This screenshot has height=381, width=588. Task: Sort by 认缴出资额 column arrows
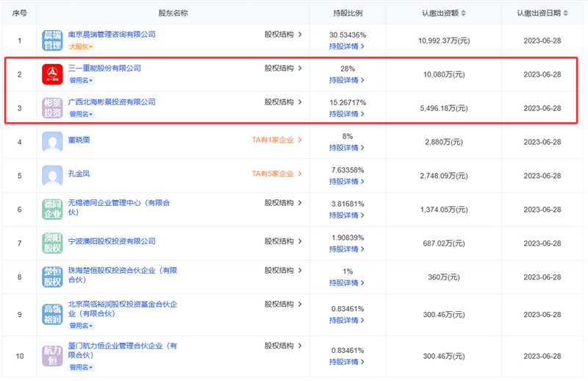point(464,13)
